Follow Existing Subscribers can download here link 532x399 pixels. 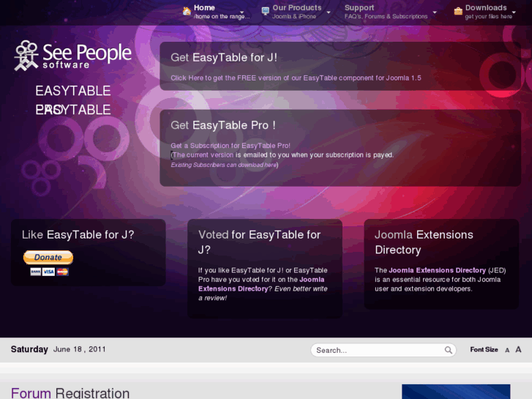(x=224, y=165)
